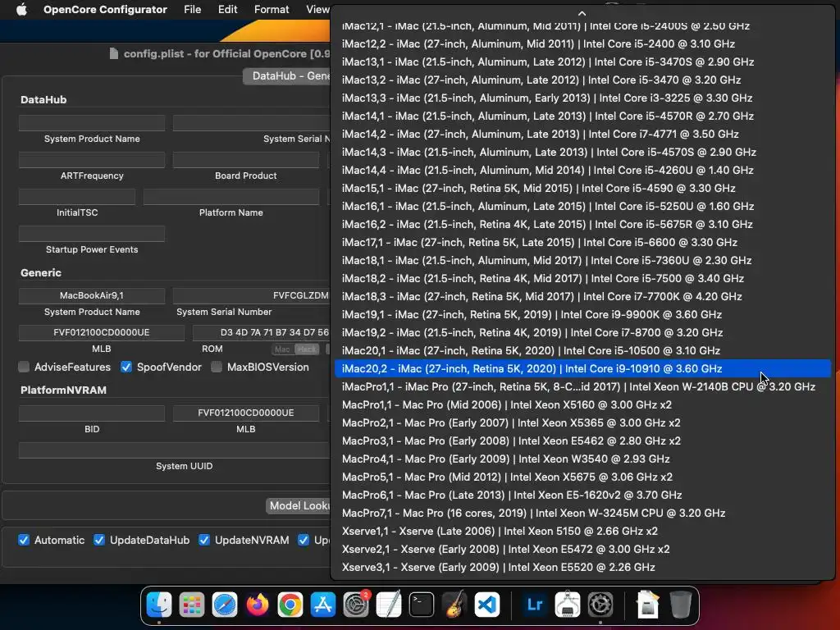Open the DataHub - Generic section selector
Screen dimensions: 840x630
[x=287, y=76]
